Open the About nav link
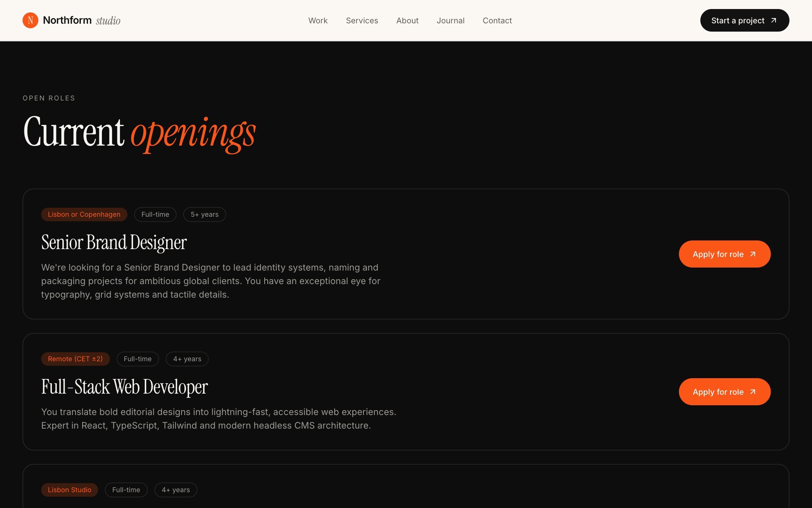The height and width of the screenshot is (508, 812). coord(408,21)
